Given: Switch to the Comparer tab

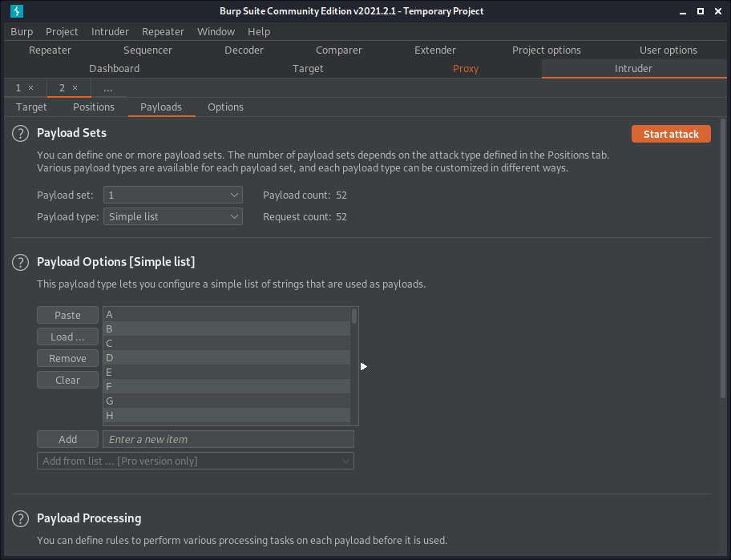Looking at the screenshot, I should (x=339, y=50).
